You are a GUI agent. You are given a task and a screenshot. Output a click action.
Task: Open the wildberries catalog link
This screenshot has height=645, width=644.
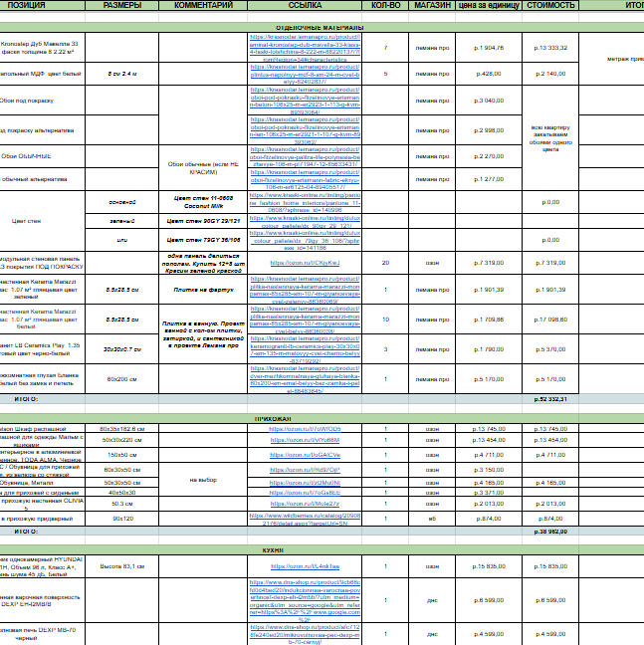305,519
